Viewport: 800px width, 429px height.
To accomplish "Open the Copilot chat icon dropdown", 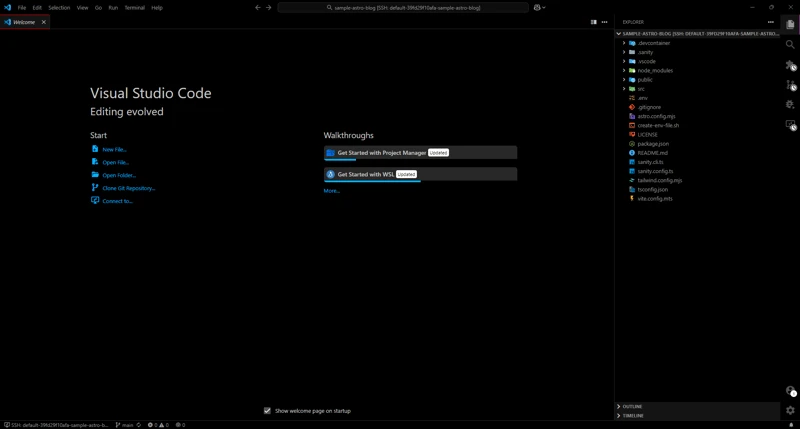I will pos(539,8).
